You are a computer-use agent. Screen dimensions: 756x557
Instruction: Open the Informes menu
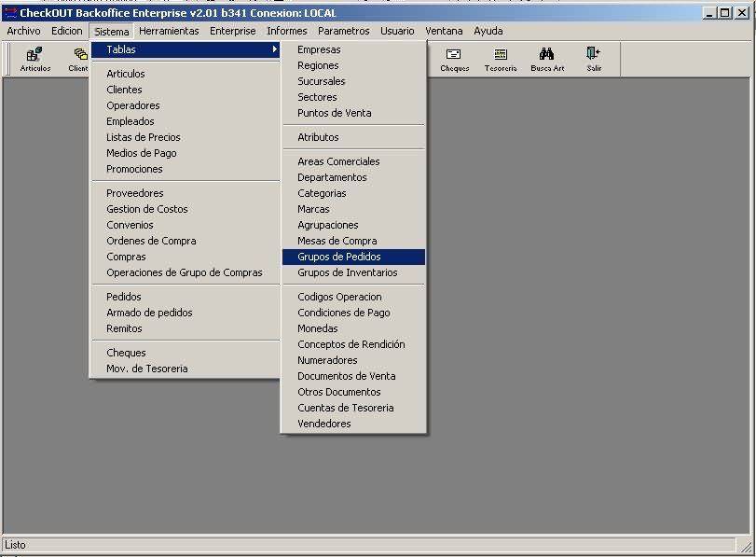point(287,31)
